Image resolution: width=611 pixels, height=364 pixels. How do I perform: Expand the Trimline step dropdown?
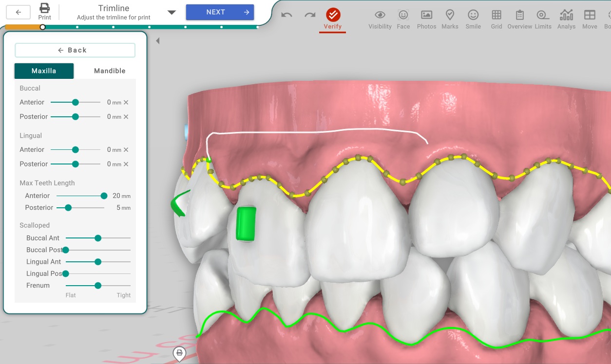click(172, 12)
